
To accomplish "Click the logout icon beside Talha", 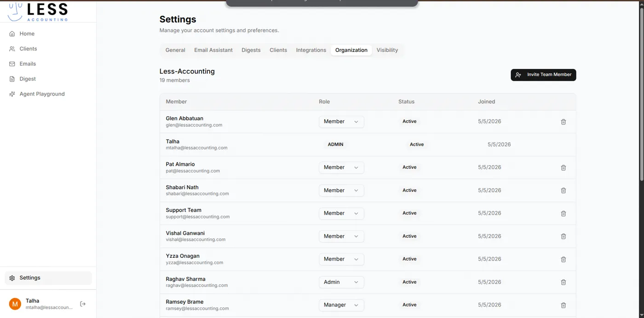I will click(83, 304).
